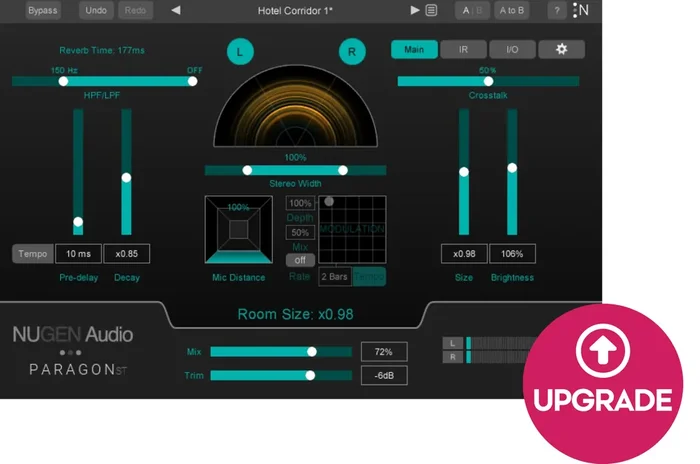Open help question mark button
This screenshot has width=700, height=464.
click(557, 10)
